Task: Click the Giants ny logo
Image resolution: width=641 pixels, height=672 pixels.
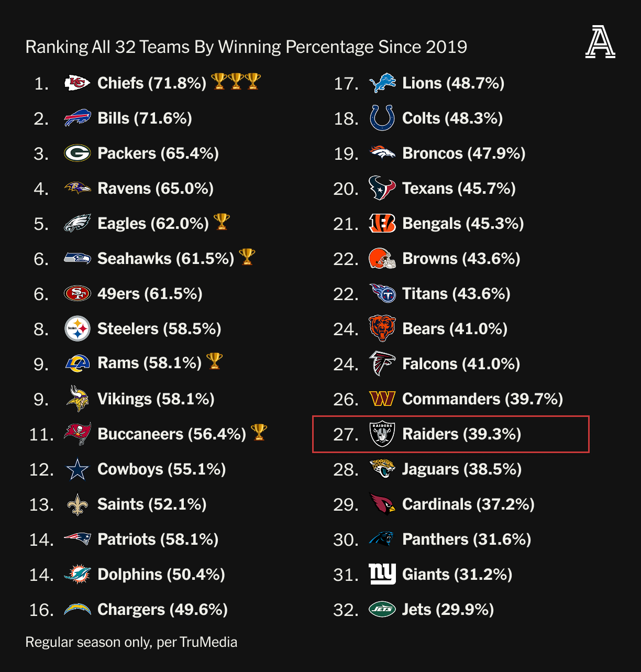Action: point(382,574)
